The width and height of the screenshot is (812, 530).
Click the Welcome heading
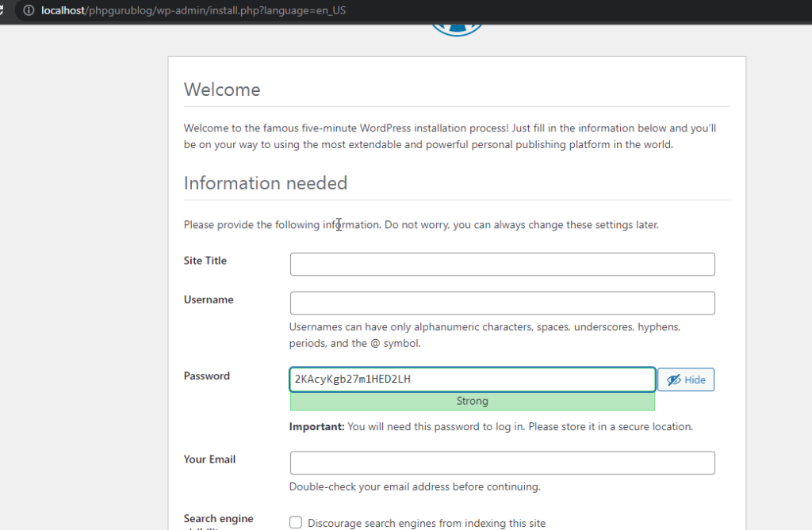point(222,90)
